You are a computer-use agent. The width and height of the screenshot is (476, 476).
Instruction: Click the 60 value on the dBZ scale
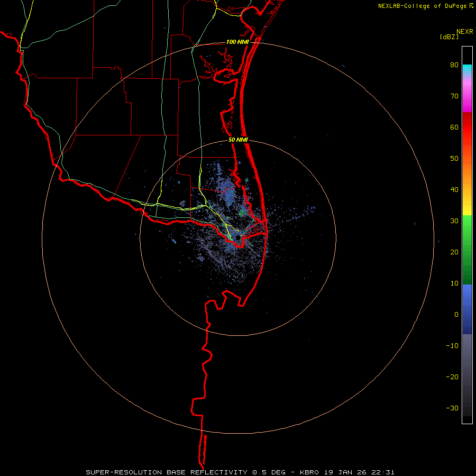[454, 127]
